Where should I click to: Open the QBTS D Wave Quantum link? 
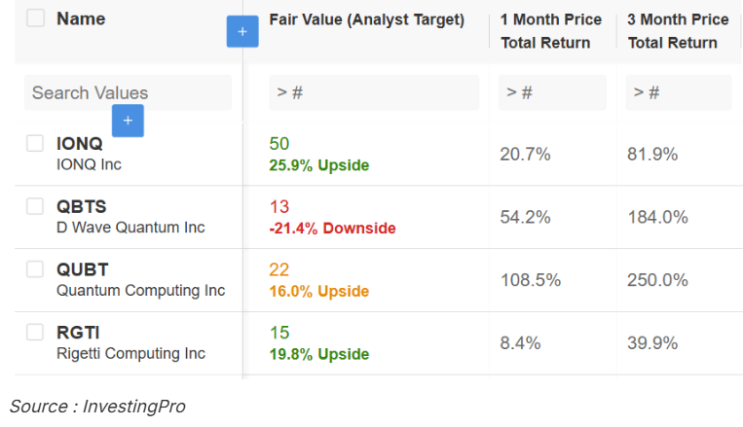(x=130, y=228)
